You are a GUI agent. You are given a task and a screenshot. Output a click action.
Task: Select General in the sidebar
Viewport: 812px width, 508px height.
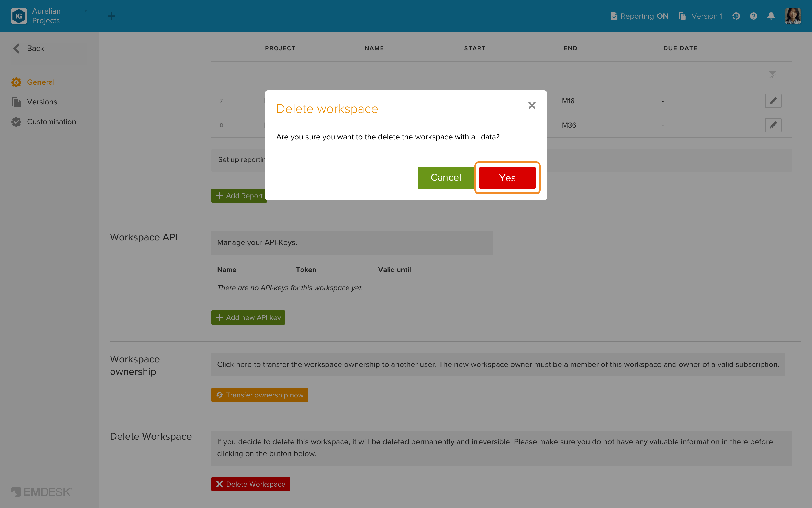pyautogui.click(x=33, y=82)
